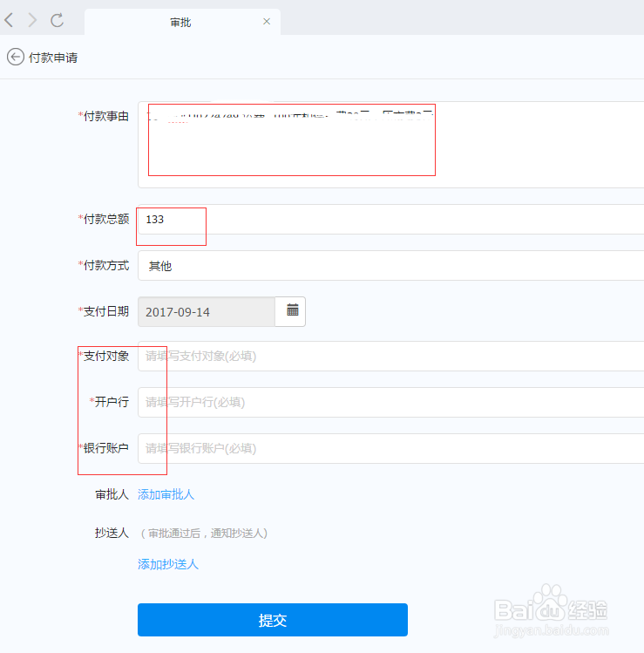This screenshot has width=644, height=653.
Task: Click the 支付对象 input field
Action: click(390, 356)
